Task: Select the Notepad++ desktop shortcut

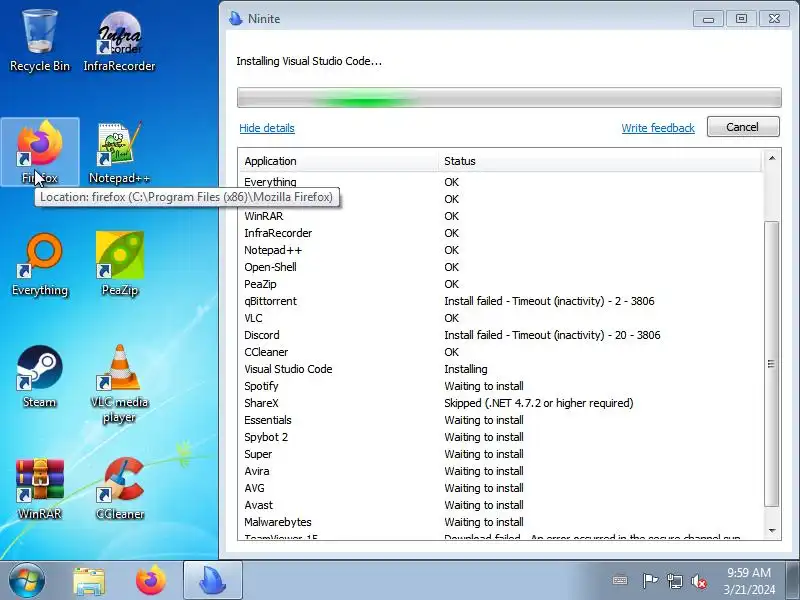Action: coord(119,152)
